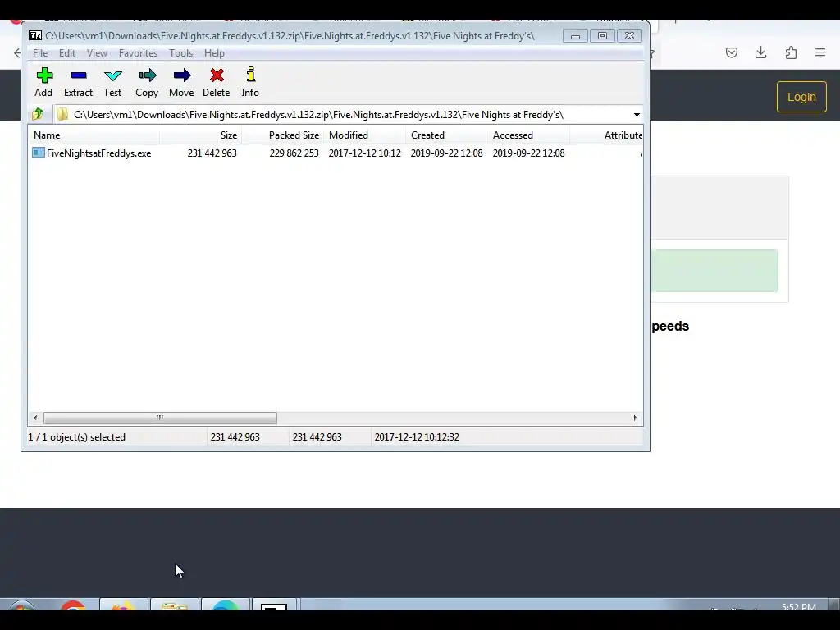Open browser extensions puzzle icon
The width and height of the screenshot is (840, 630).
coord(791,52)
